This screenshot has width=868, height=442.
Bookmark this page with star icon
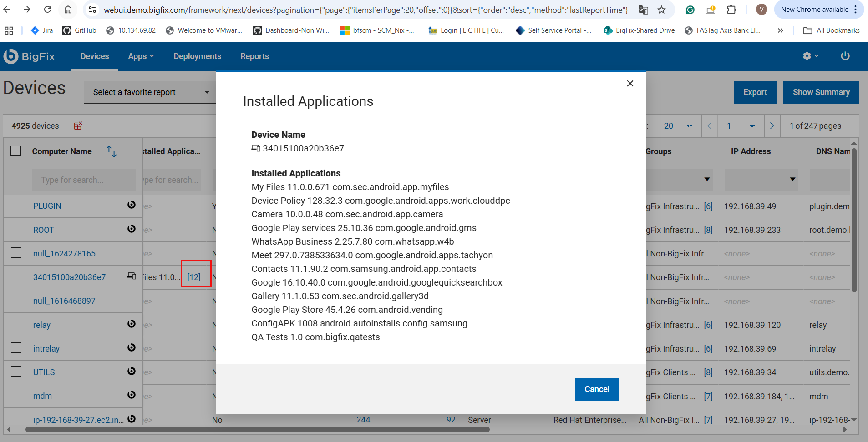pyautogui.click(x=661, y=10)
